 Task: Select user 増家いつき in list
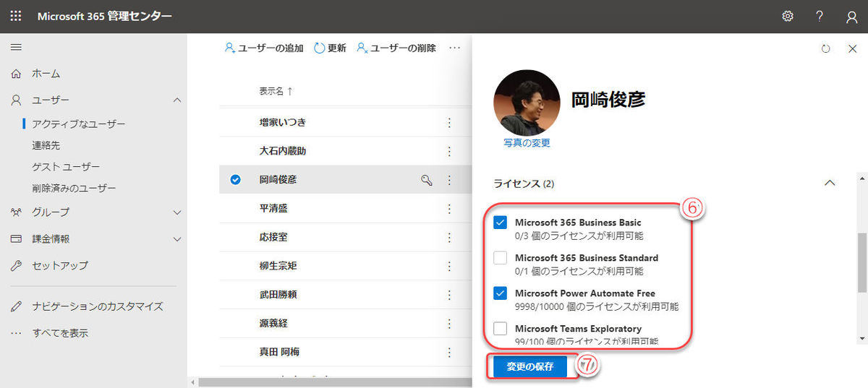(282, 123)
